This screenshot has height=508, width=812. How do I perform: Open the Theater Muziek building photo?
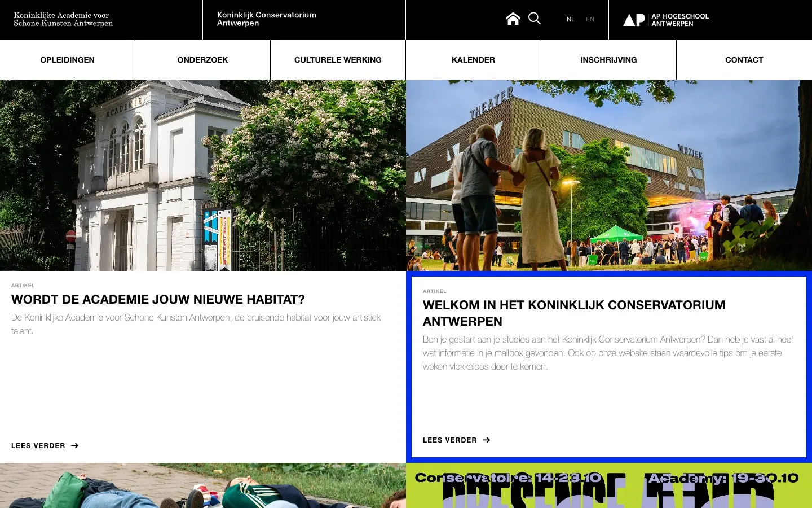click(609, 176)
